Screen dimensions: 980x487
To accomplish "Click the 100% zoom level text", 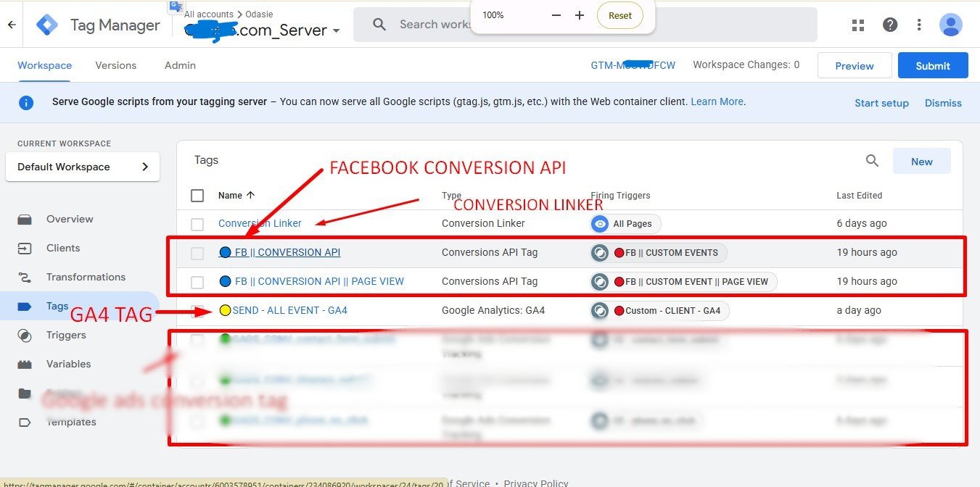I will [x=493, y=15].
